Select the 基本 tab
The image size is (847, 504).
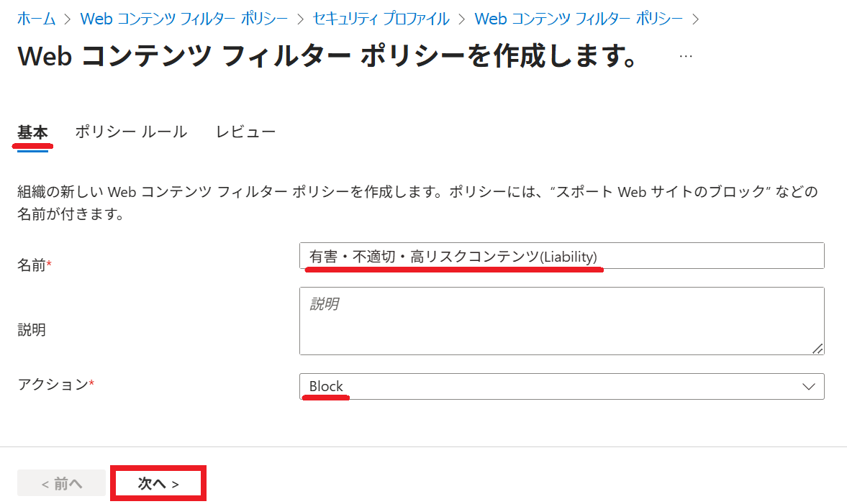[32, 132]
